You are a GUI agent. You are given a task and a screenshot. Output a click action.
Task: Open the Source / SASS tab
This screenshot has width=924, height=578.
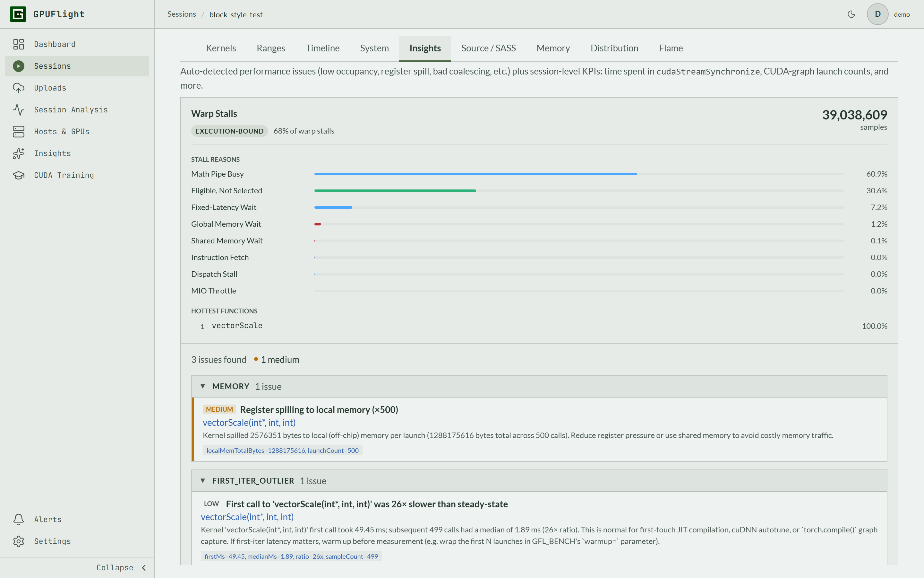click(x=488, y=48)
